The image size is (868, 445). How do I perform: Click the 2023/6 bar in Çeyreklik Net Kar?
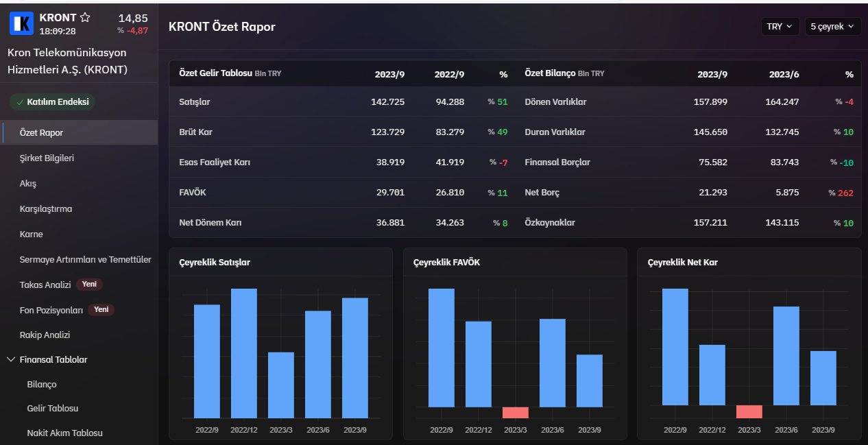point(786,356)
